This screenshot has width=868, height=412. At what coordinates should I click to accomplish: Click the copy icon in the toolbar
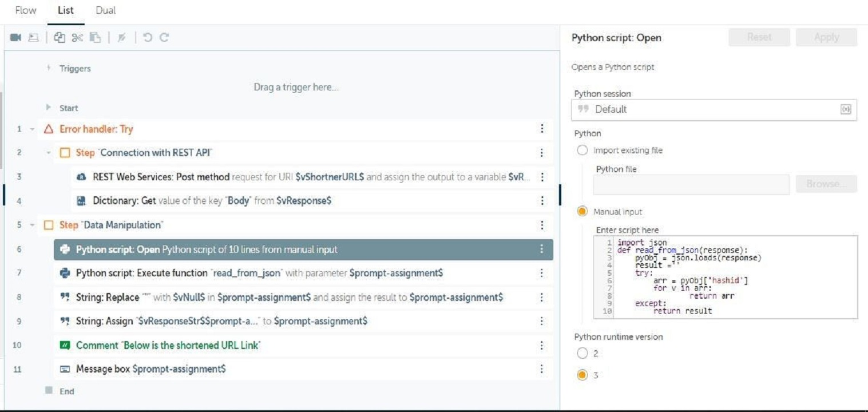pyautogui.click(x=60, y=38)
